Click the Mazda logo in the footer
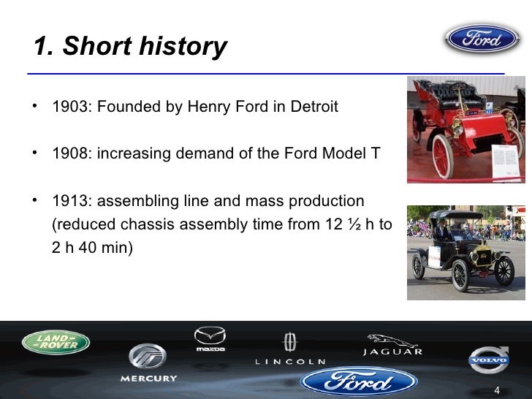 [210, 339]
